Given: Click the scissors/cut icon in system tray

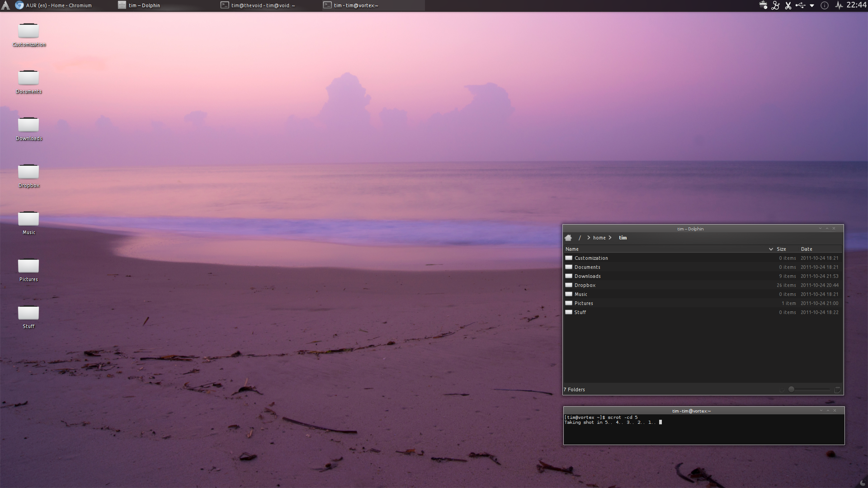Looking at the screenshot, I should click(788, 5).
